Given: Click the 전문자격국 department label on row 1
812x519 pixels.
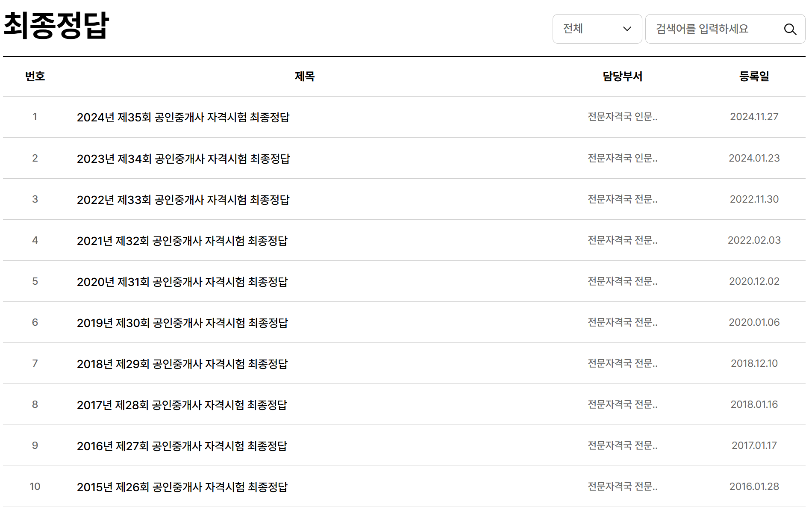Looking at the screenshot, I should click(622, 117).
